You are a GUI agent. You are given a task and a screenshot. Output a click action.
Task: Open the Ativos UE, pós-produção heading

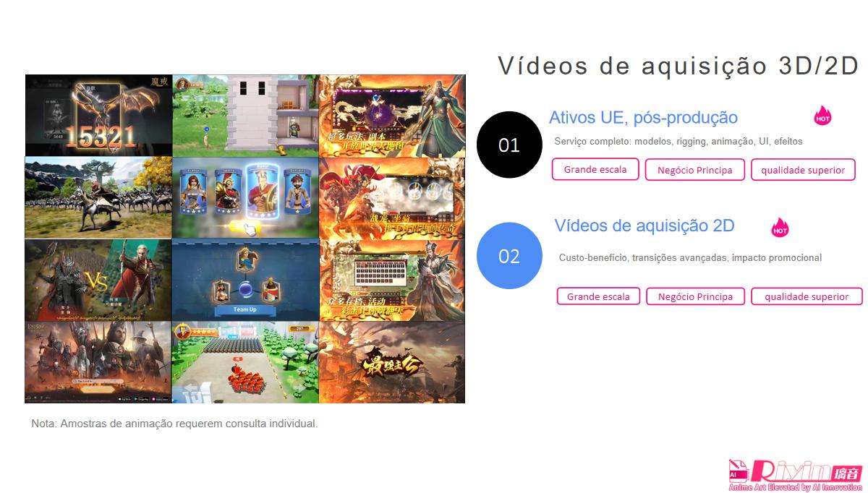(643, 117)
